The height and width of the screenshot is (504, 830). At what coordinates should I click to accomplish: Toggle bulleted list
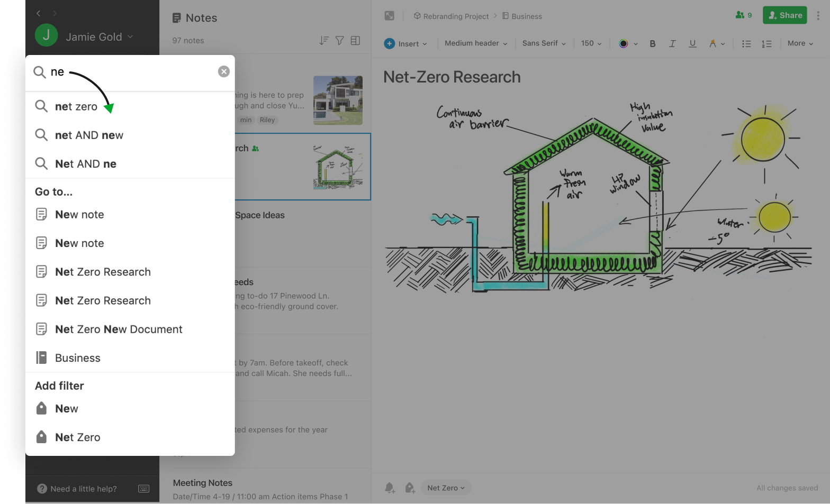point(746,43)
